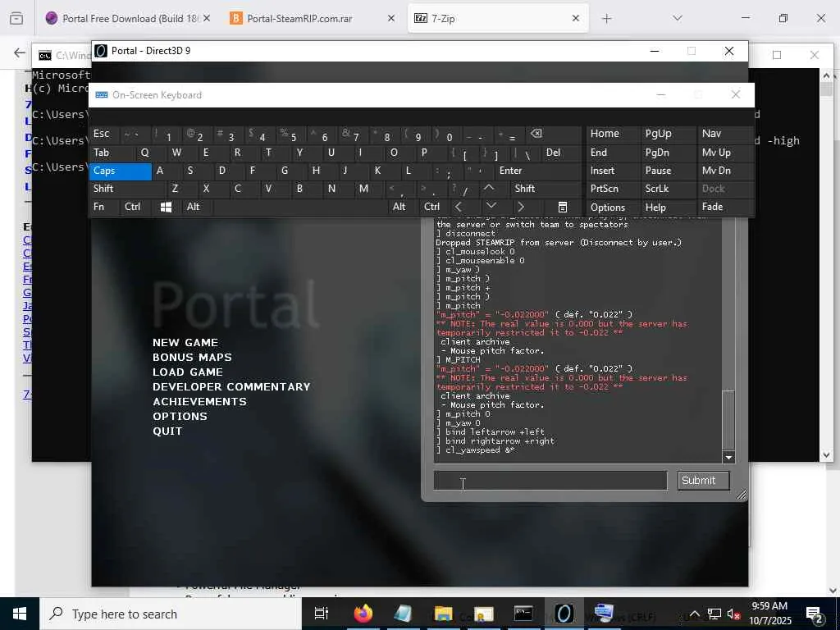Show hidden tray icons chevron

(694, 614)
